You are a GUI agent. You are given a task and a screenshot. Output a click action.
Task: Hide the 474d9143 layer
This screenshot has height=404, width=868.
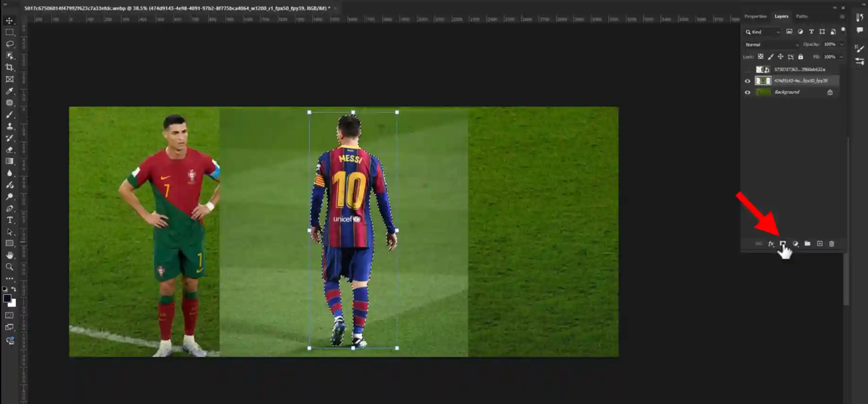(748, 81)
